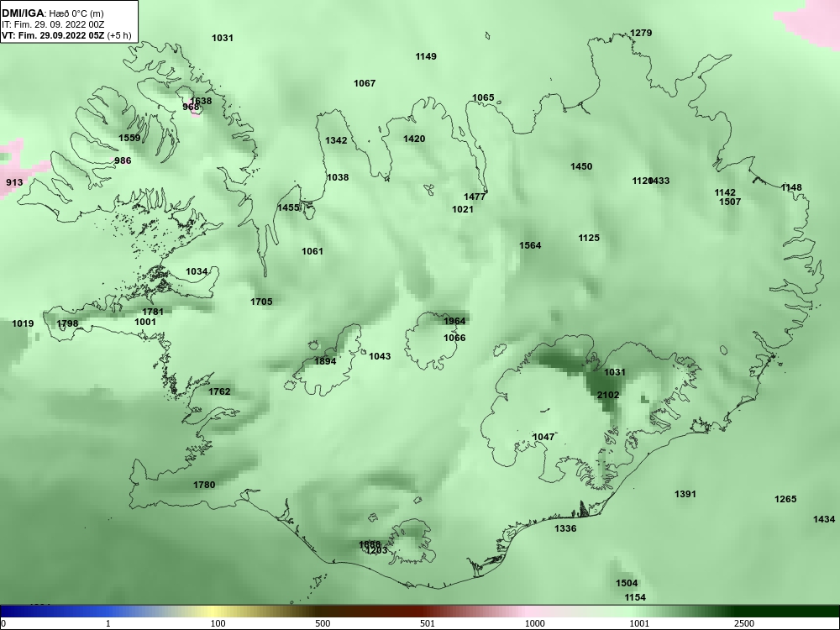840x630 pixels.
Task: Click the map value 1065
Action: [x=483, y=97]
